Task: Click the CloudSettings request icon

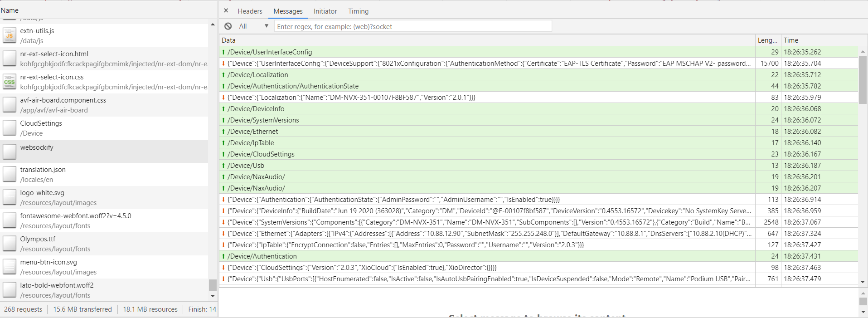Action: [10, 128]
